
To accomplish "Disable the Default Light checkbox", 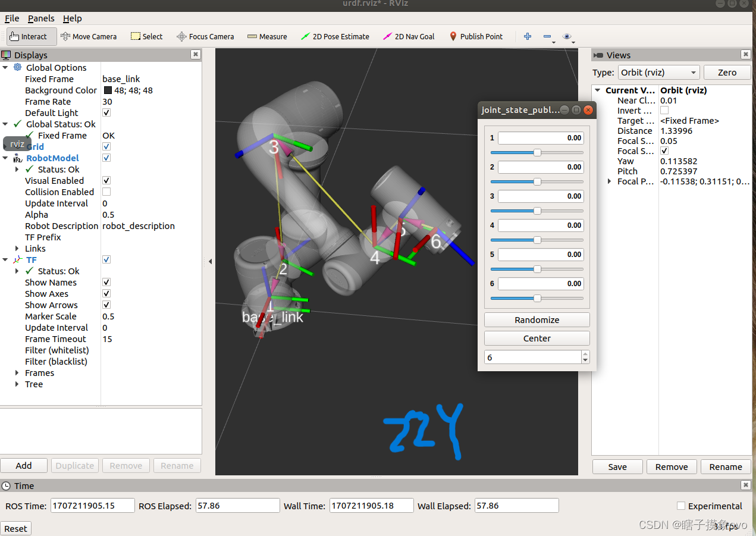I will [106, 112].
